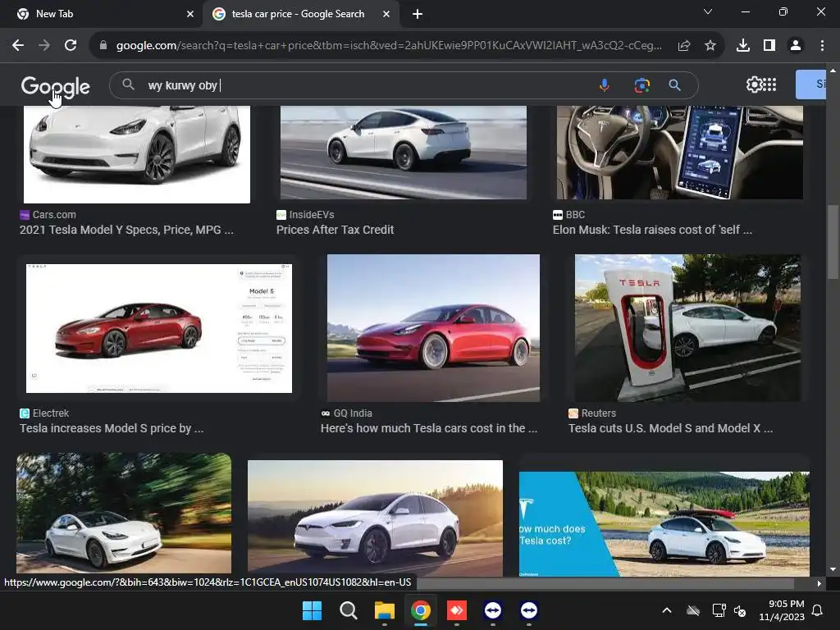Click the BBC source label
Viewport: 840px width, 630px height.
coord(575,215)
